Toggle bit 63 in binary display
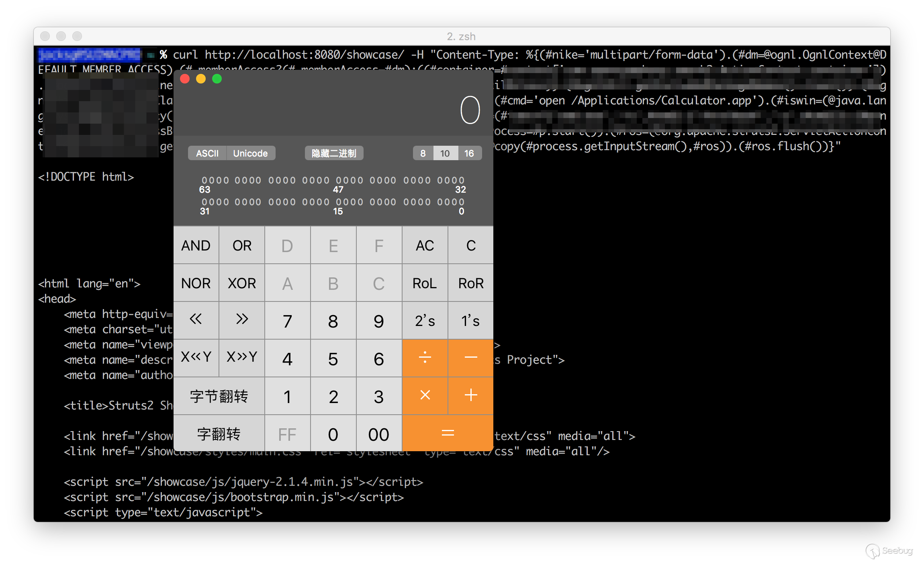This screenshot has height=562, width=924. 204,180
